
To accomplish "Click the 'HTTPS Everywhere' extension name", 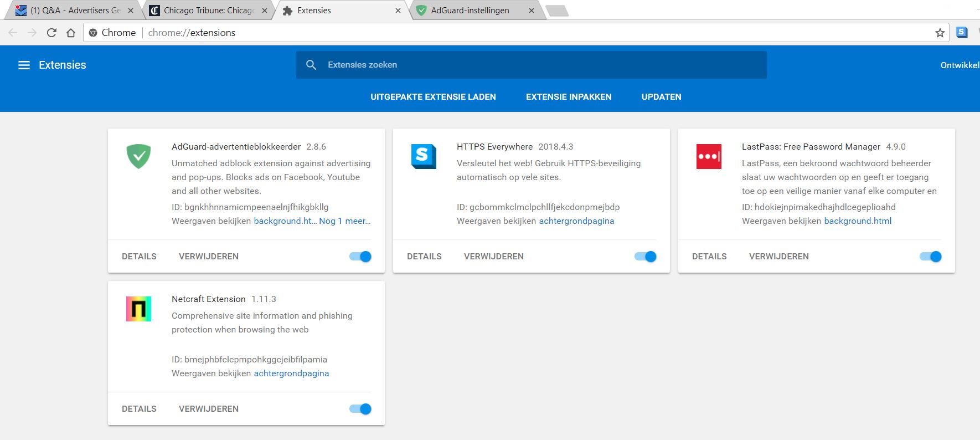I will tap(494, 147).
